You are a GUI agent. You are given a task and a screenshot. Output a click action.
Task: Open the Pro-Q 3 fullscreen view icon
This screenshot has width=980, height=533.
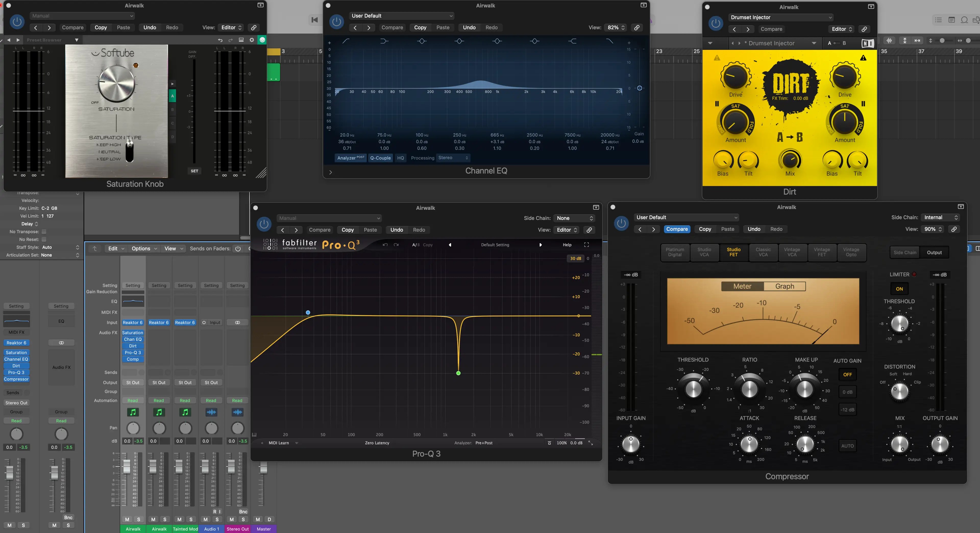[586, 245]
